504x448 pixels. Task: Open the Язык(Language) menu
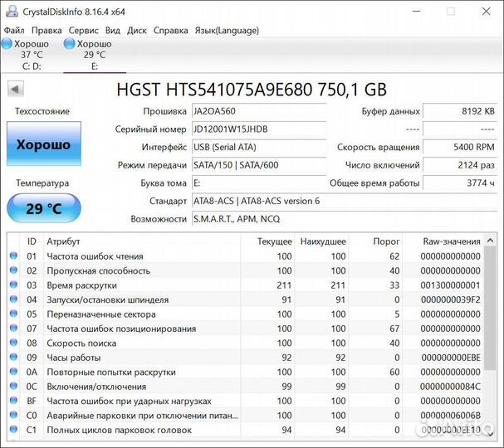(x=227, y=31)
